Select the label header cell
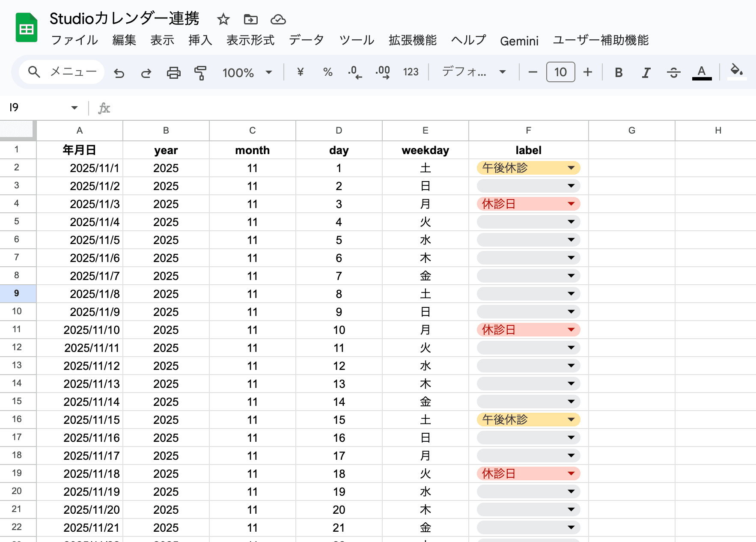The image size is (756, 542). (x=529, y=150)
